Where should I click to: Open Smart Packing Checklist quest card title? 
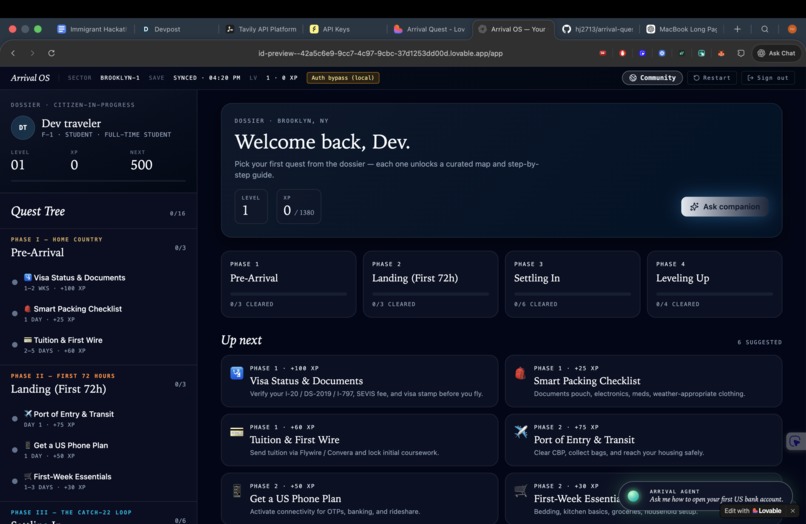[587, 381]
